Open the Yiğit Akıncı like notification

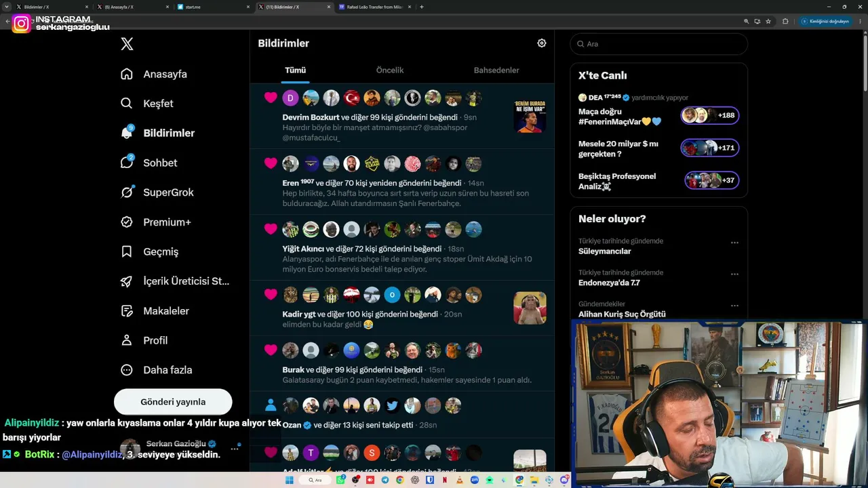click(x=402, y=248)
